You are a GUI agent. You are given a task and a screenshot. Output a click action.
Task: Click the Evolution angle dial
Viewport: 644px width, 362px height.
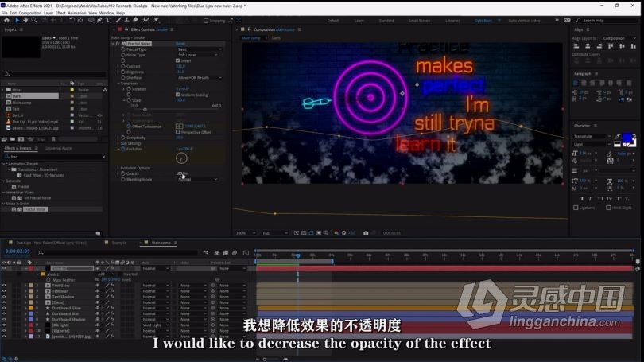[181, 158]
